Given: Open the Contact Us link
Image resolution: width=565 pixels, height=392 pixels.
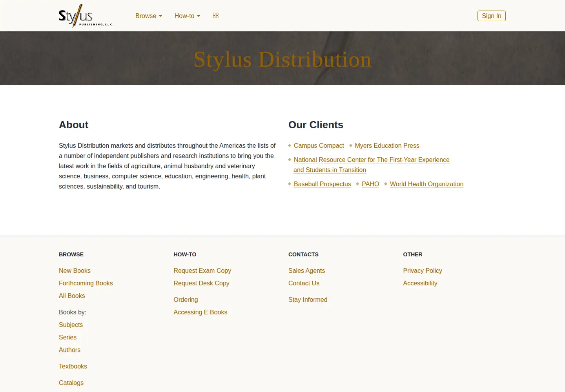Looking at the screenshot, I should tap(304, 283).
